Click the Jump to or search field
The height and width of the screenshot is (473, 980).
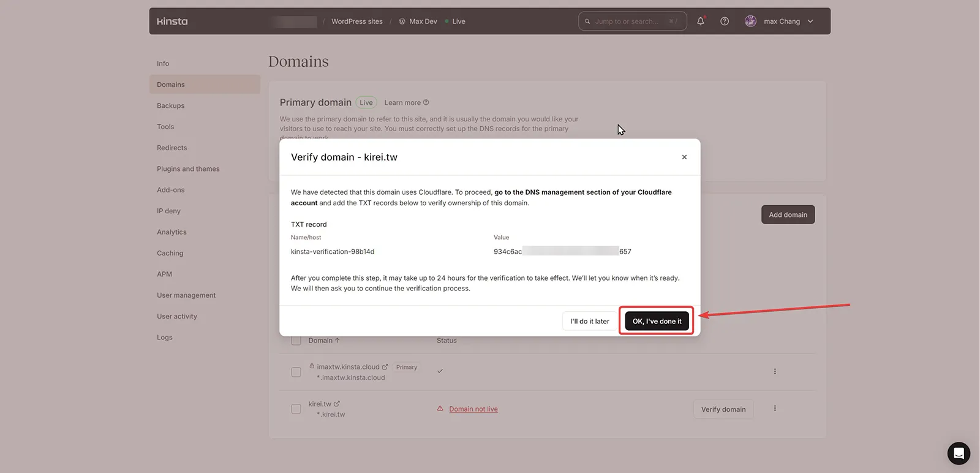tap(632, 21)
